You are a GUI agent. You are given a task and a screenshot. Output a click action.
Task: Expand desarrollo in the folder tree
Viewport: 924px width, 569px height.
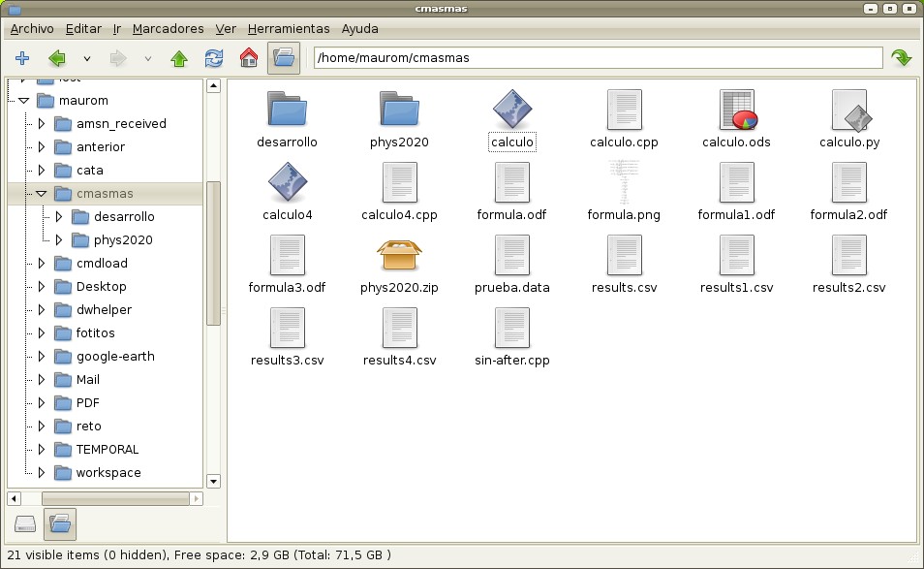(x=59, y=217)
